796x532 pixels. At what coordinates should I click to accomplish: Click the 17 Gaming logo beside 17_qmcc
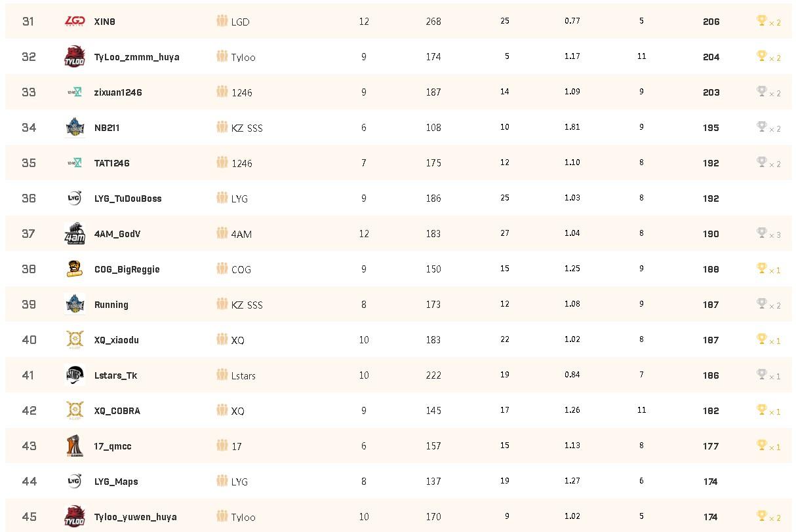pyautogui.click(x=75, y=446)
